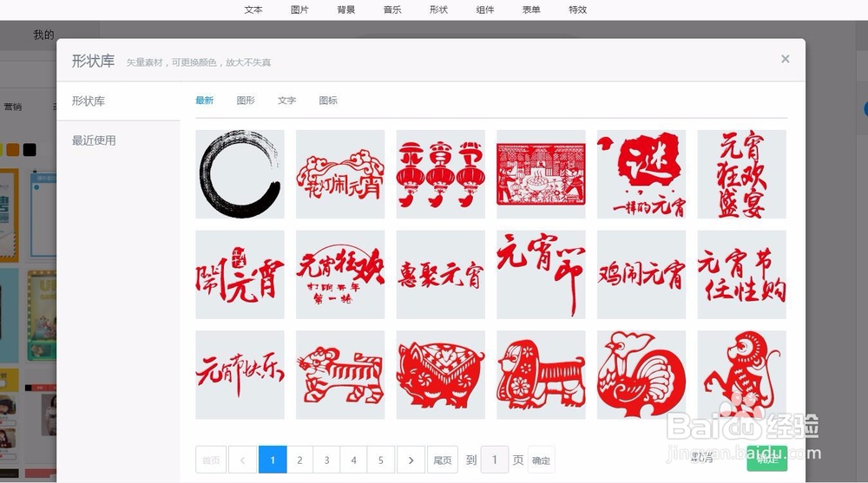The width and height of the screenshot is (868, 483).
Task: Pick the orange color swatch behind dialog
Action: [x=13, y=149]
